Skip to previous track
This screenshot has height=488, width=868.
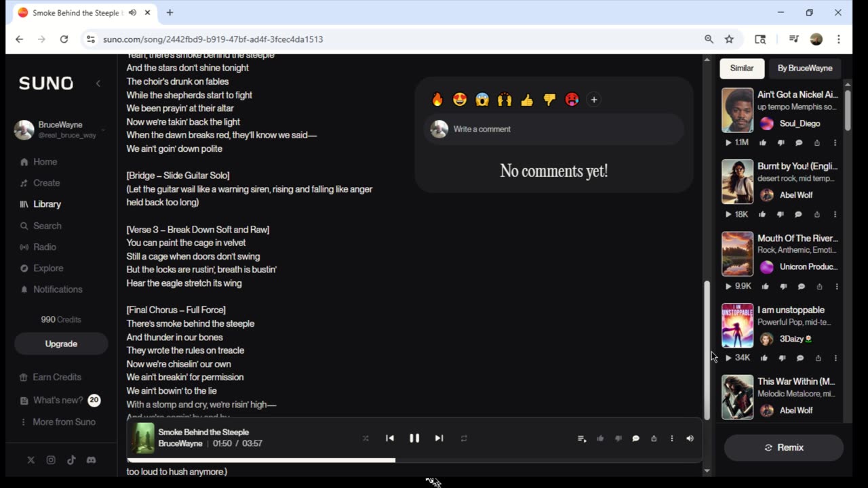pyautogui.click(x=390, y=439)
